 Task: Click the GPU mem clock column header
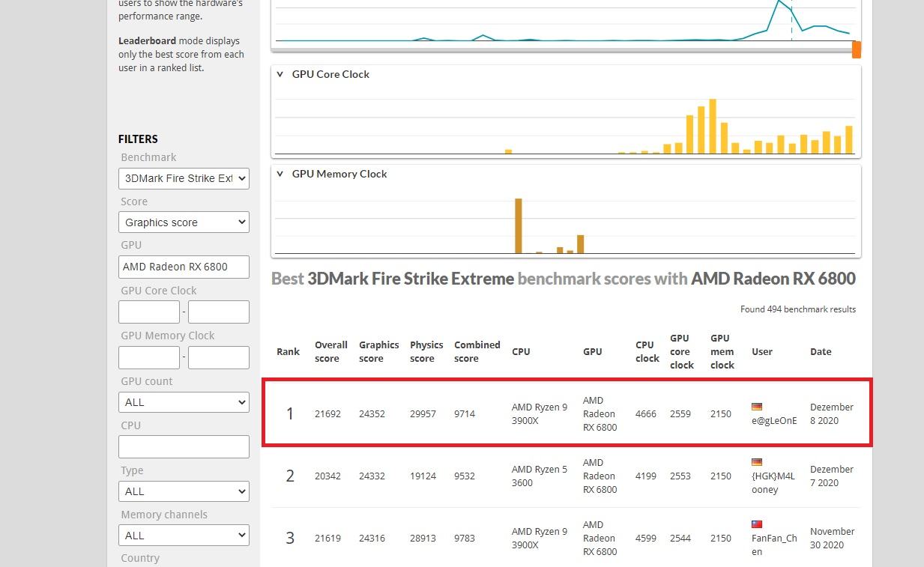[x=722, y=351]
